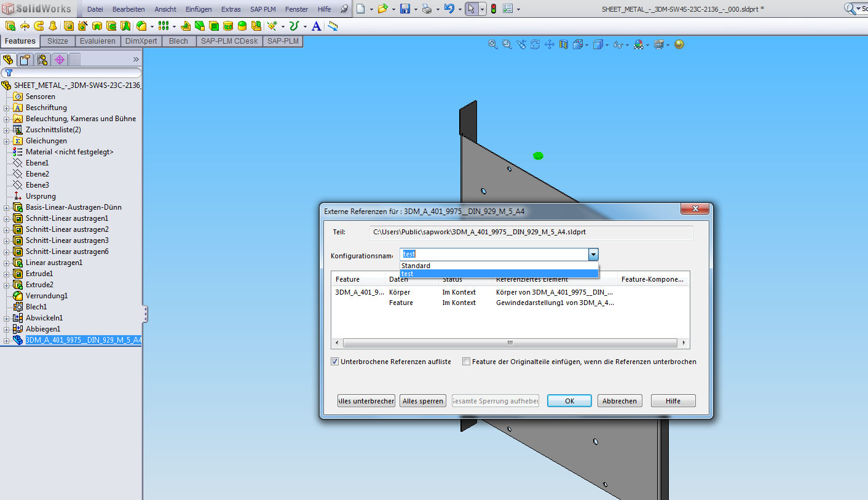Expand the 'Zuschnittsliste(2)' tree node
The width and height of the screenshot is (868, 500).
coord(6,130)
